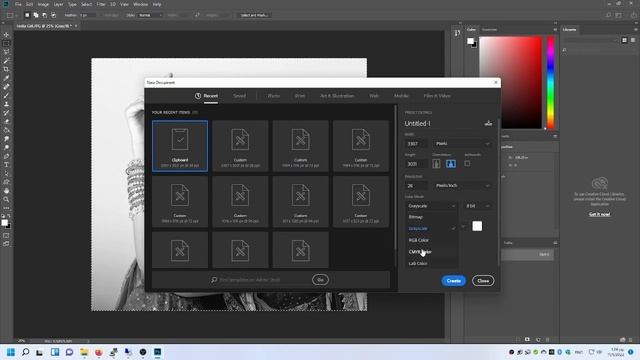This screenshot has height=360, width=640.
Task: Open the 8 bit depth dropdown
Action: pos(478,206)
